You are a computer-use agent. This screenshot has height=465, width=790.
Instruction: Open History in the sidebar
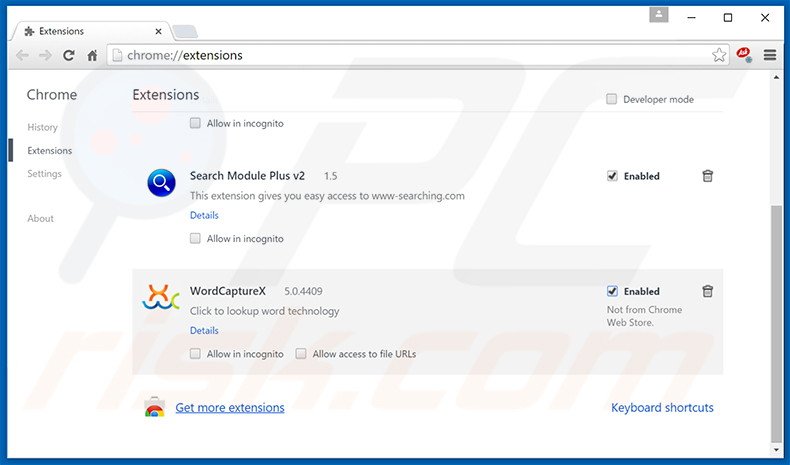42,127
